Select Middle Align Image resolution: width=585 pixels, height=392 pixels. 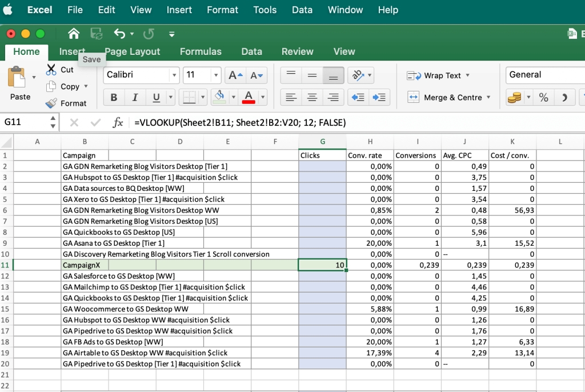312,75
